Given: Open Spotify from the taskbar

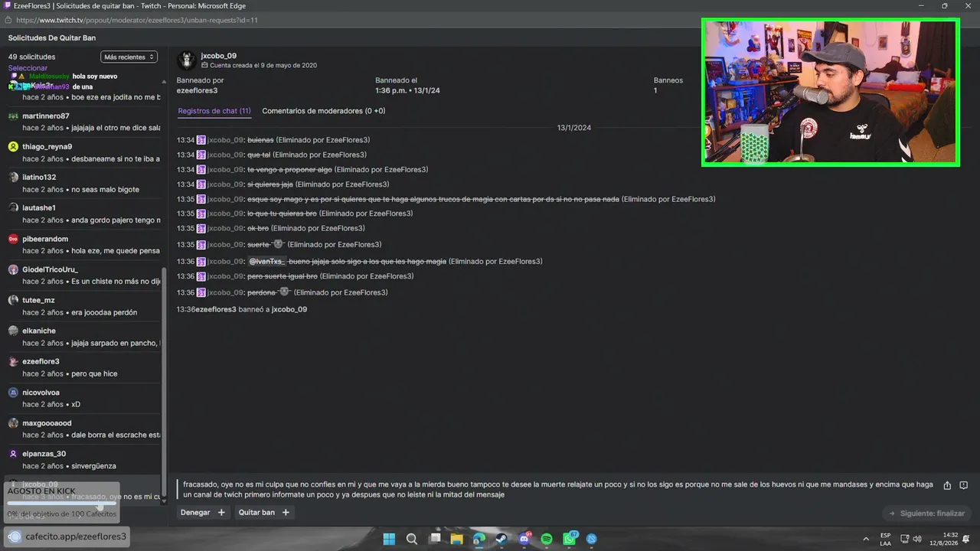Looking at the screenshot, I should [547, 539].
